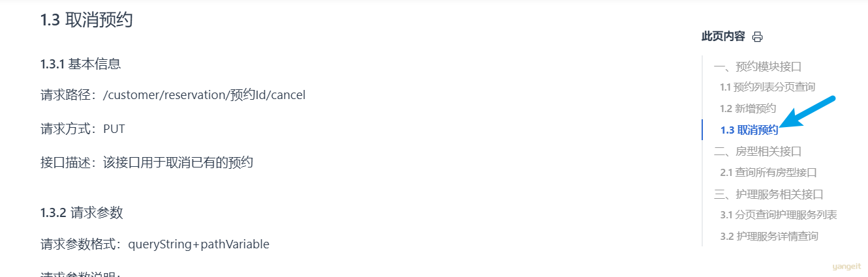Viewport: 868px width, 277px height.
Task: Click the 接口描述 description line
Action: 147,163
